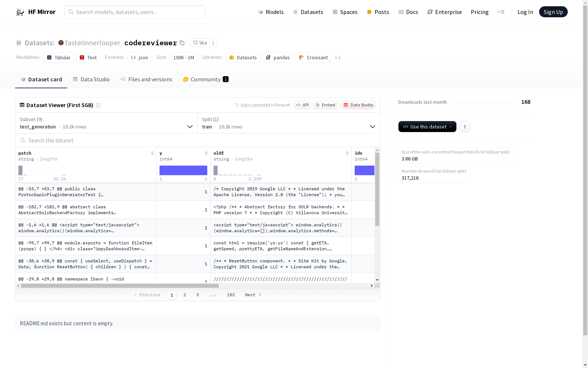Select the Croissant library badge

[313, 57]
